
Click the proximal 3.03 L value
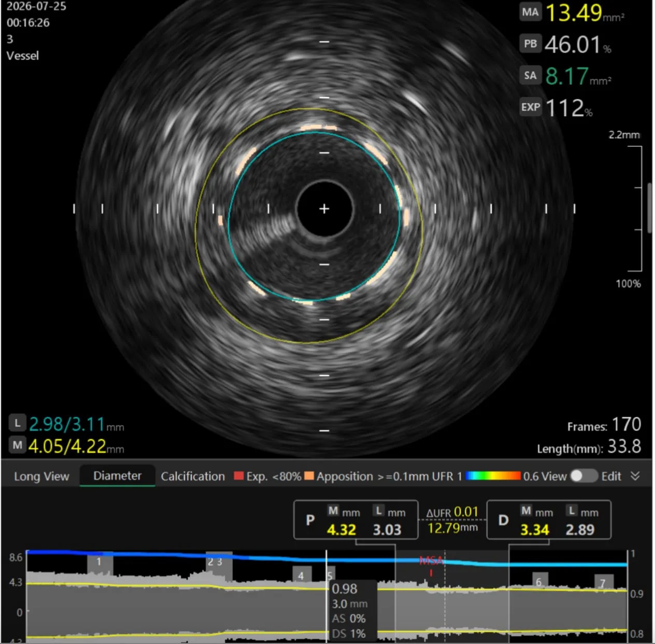(x=387, y=530)
